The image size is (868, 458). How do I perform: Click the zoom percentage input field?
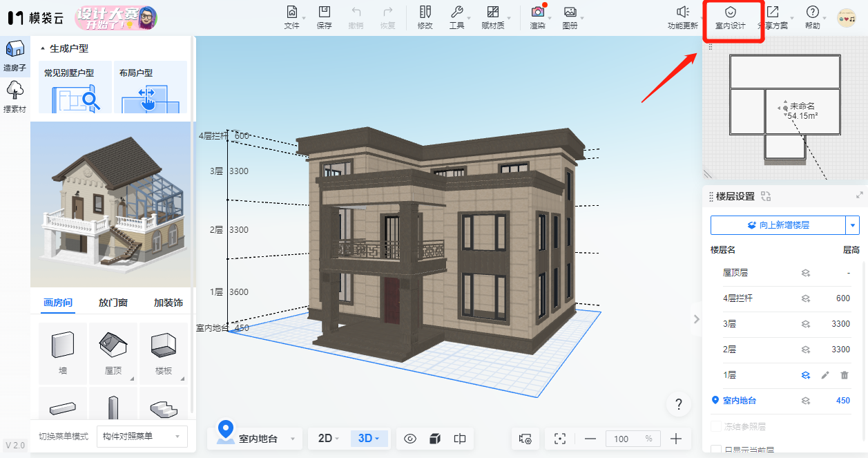click(x=624, y=439)
